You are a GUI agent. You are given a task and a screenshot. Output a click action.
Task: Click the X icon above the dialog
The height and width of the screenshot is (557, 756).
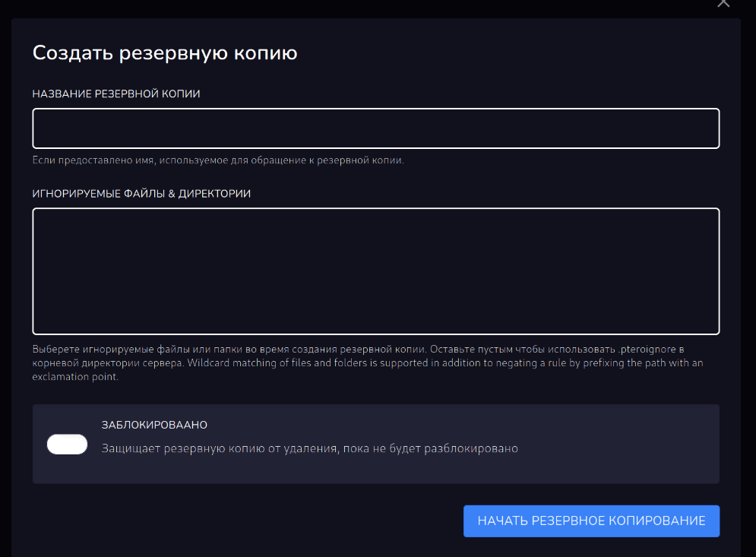[723, 4]
